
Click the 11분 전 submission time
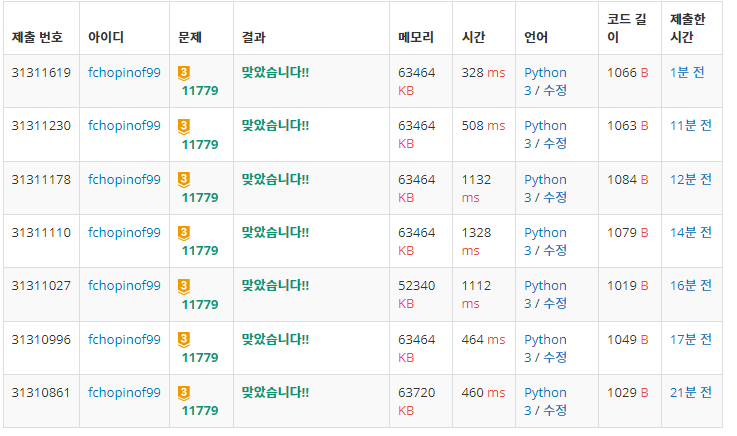coord(690,125)
